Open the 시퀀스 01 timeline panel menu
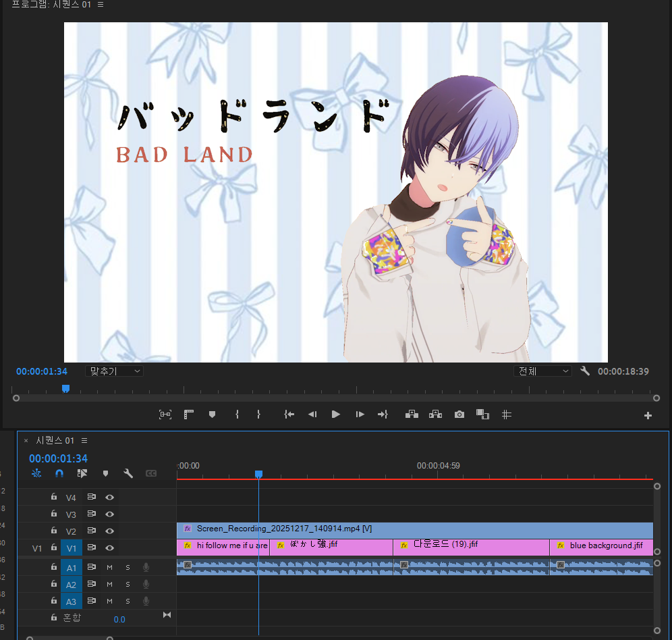Image resolution: width=672 pixels, height=640 pixels. (84, 440)
